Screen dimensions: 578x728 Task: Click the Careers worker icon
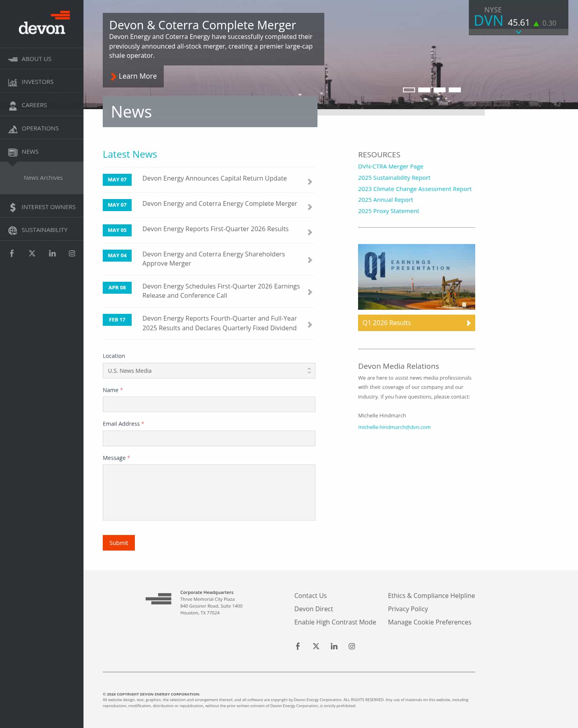tap(13, 106)
